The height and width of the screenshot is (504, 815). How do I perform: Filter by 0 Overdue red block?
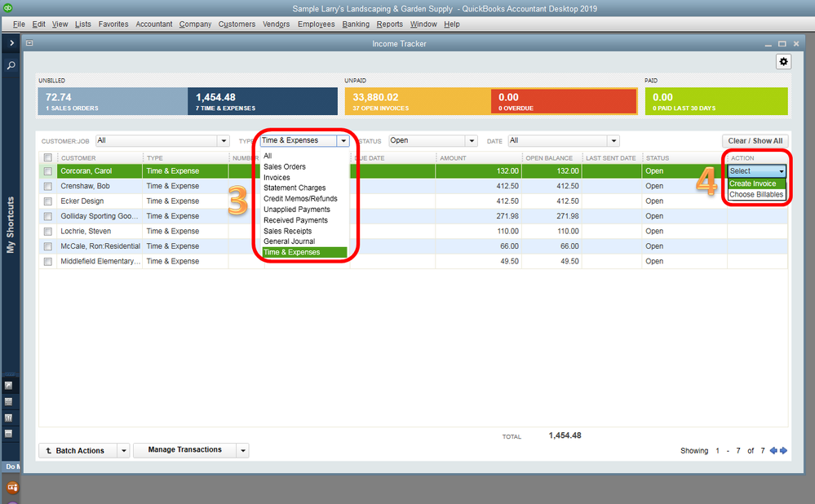(x=564, y=101)
